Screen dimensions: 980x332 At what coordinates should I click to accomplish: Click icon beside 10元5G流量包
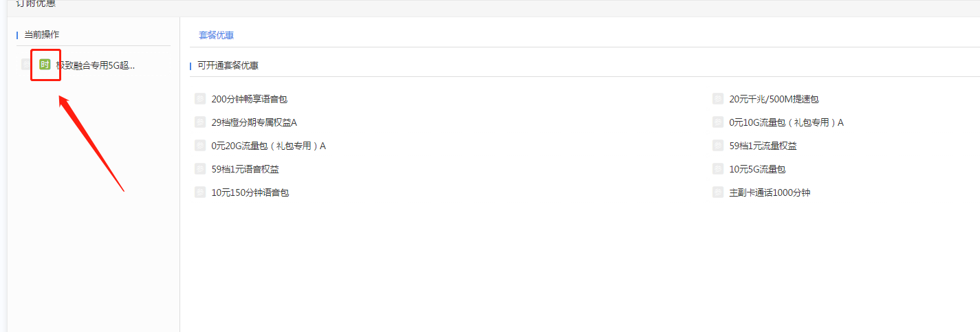pos(718,169)
